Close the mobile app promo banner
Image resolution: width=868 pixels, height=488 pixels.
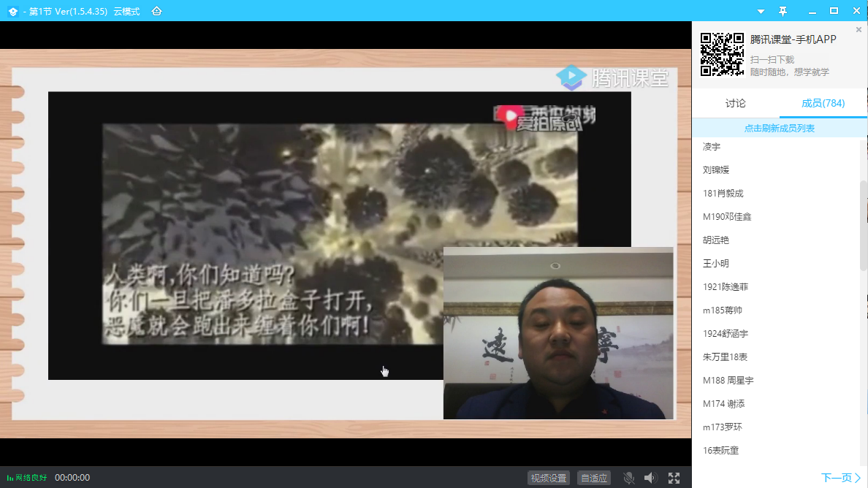(x=859, y=30)
